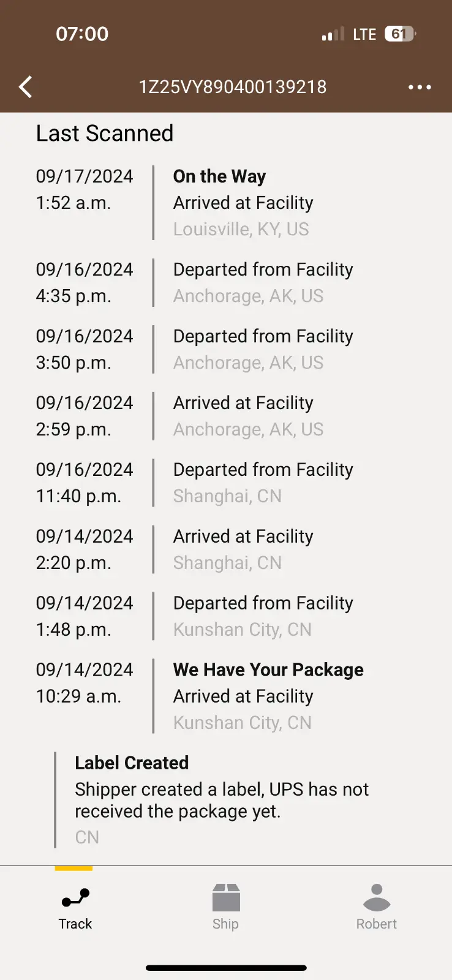Tap the LTE network indicator
452x980 pixels.
pos(364,34)
